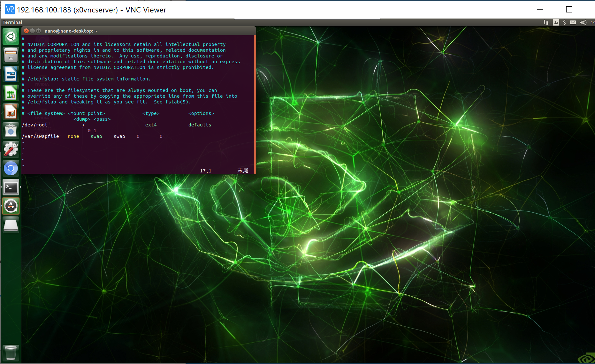The width and height of the screenshot is (595, 364).
Task: Launch LibreOffice Calc from the dock
Action: click(11, 93)
